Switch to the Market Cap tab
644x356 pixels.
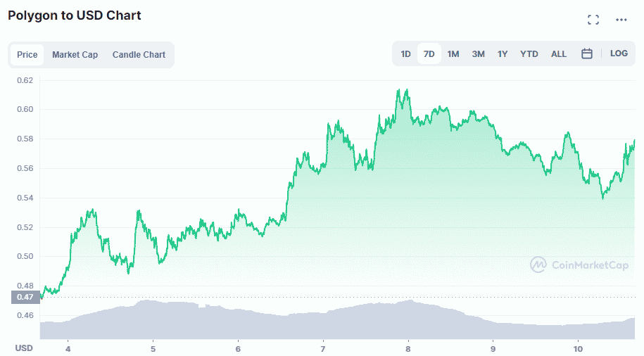pyautogui.click(x=75, y=55)
